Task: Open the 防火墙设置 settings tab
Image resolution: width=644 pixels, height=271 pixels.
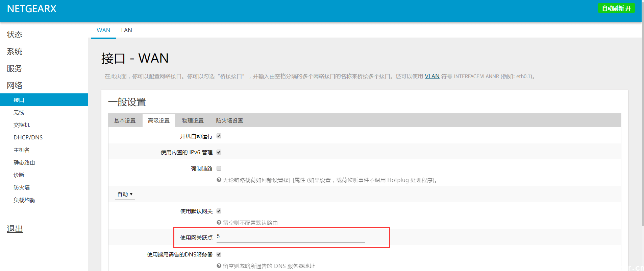Action: (x=229, y=121)
